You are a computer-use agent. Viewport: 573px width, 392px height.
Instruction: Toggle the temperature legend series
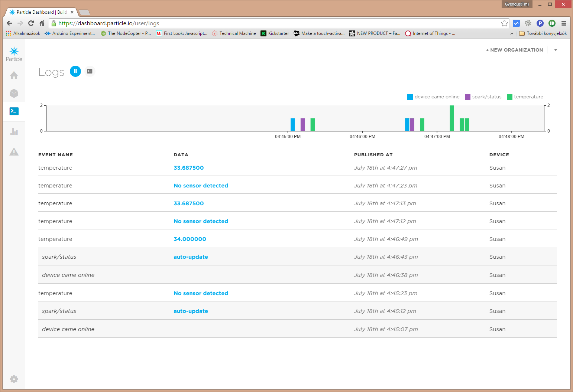(x=525, y=97)
